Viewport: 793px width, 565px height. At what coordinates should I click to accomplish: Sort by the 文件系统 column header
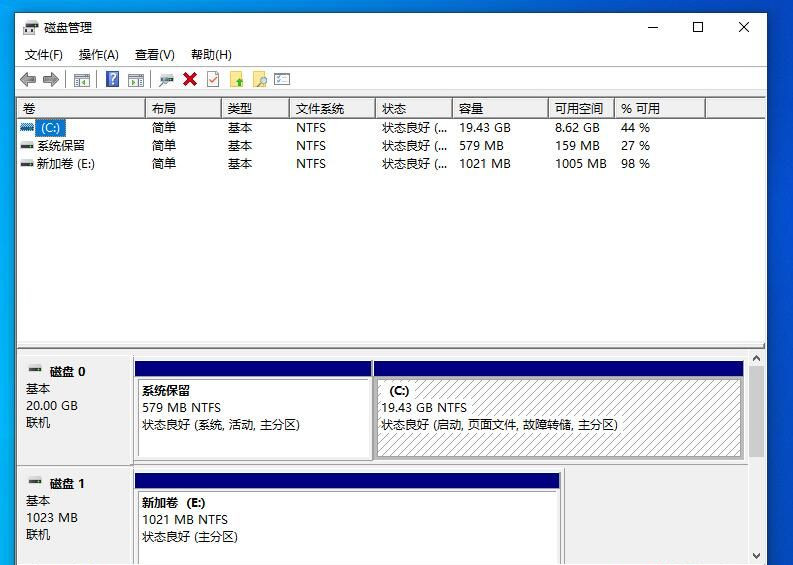pyautogui.click(x=332, y=108)
